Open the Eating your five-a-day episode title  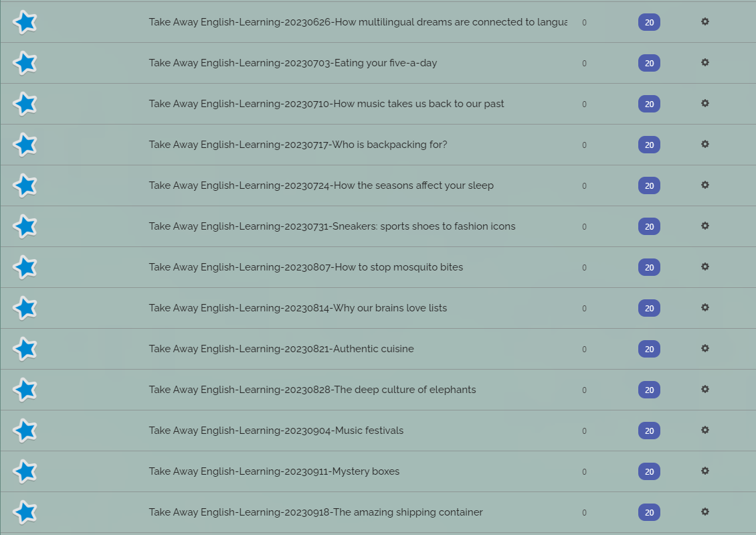pos(292,63)
